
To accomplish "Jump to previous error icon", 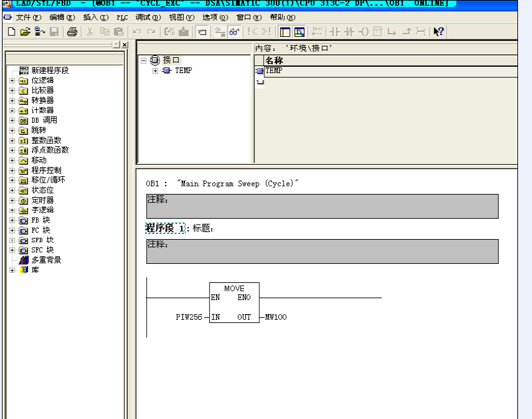I will click(x=252, y=32).
